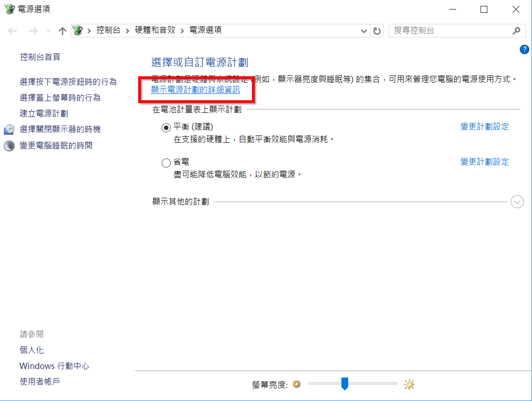This screenshot has height=401, width=532.
Task: Click the back arrow navigation icon
Action: tap(13, 31)
